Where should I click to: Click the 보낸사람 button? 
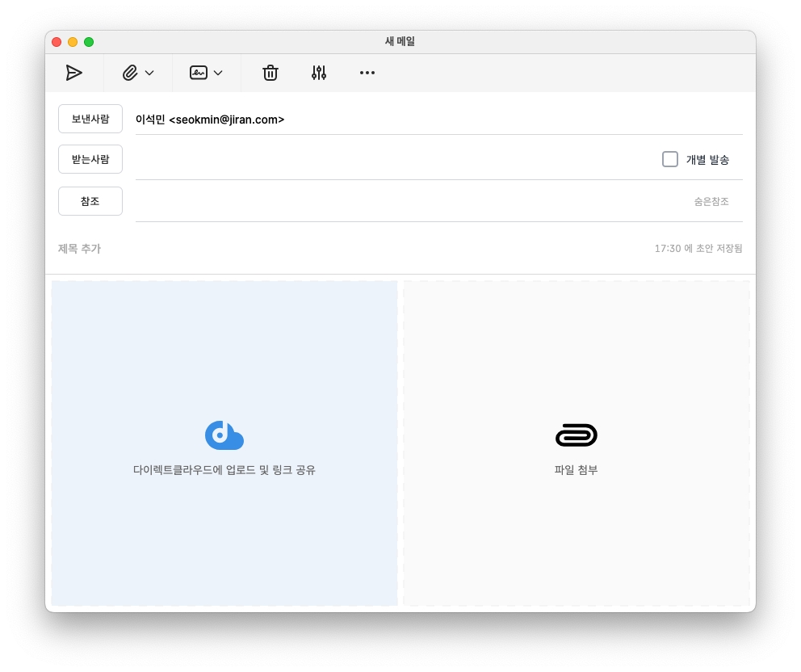click(x=90, y=119)
